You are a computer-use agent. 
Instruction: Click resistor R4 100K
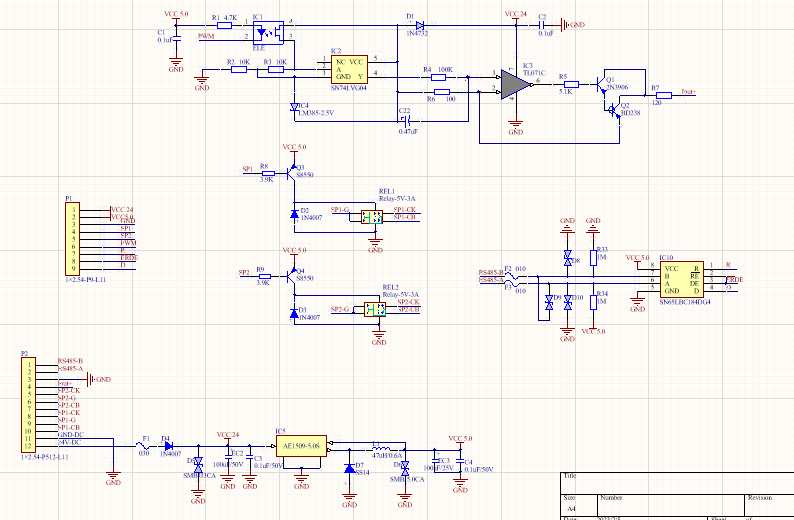[x=438, y=77]
